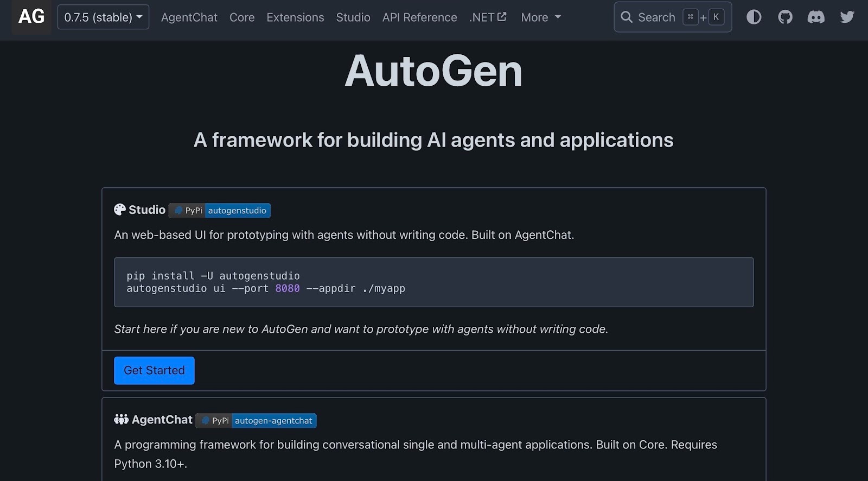Image resolution: width=868 pixels, height=481 pixels.
Task: Open the 0.7.5 (stable) version dropdown
Action: point(103,17)
